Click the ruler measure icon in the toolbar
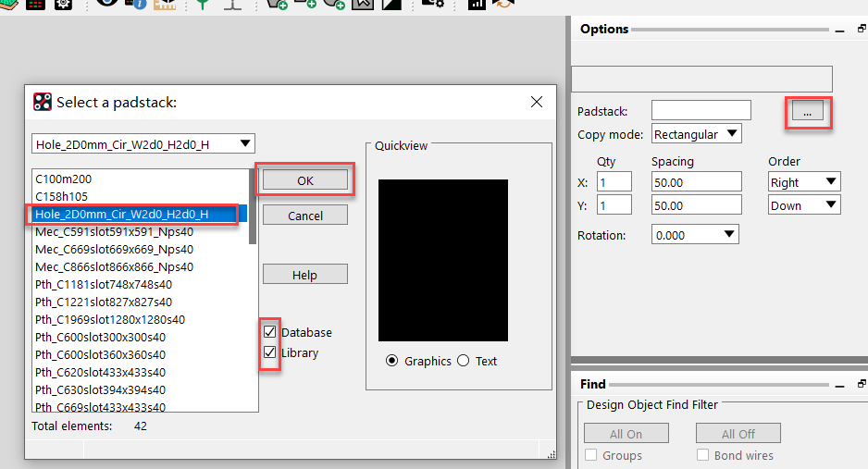Image resolution: width=868 pixels, height=469 pixels. click(x=164, y=6)
